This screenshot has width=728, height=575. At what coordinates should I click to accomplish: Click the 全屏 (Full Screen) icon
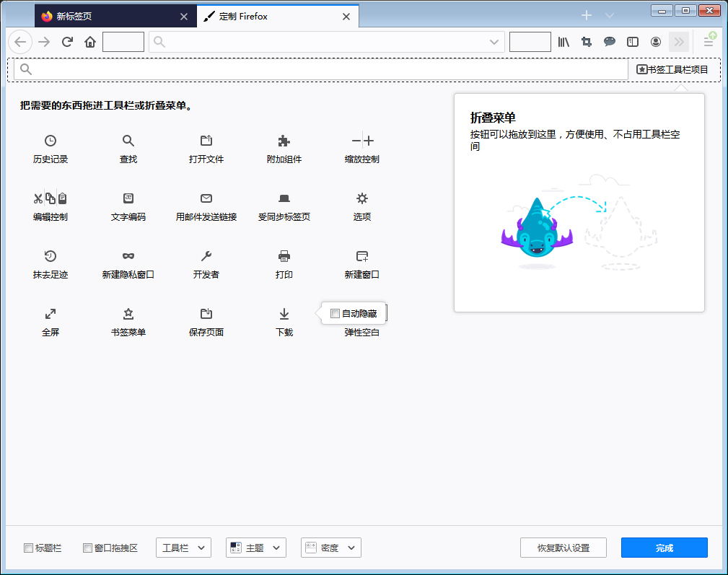51,313
